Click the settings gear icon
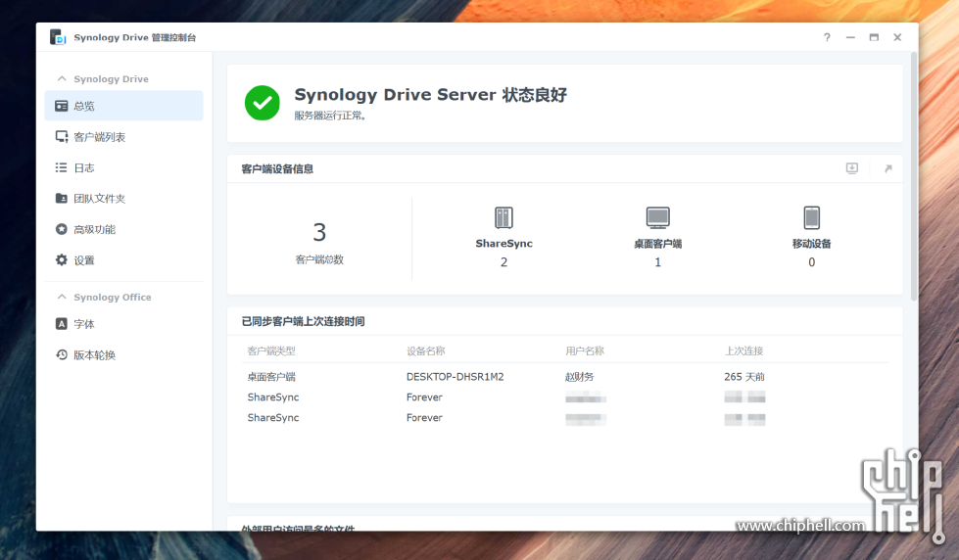The width and height of the screenshot is (959, 560). 61,259
